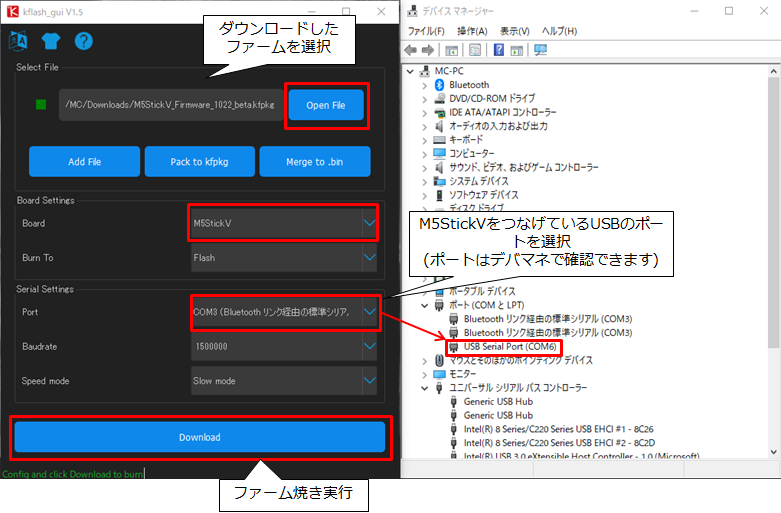The width and height of the screenshot is (781, 513).
Task: Open the Burn To dropdown showing Flash
Action: (x=284, y=257)
